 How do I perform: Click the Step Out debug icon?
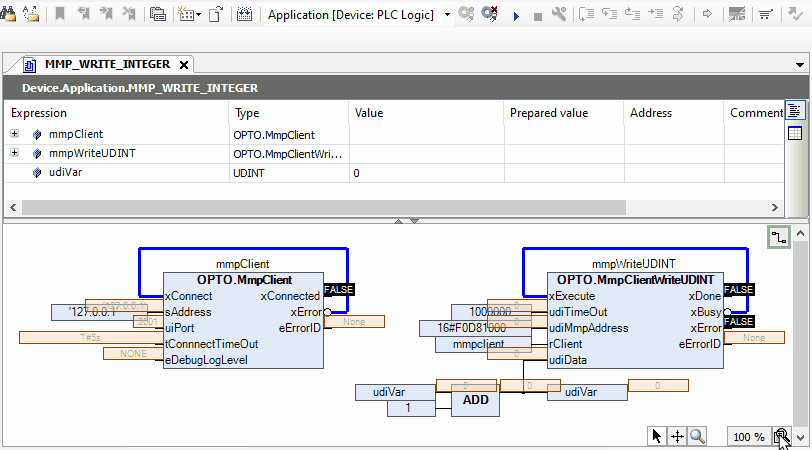(x=632, y=14)
